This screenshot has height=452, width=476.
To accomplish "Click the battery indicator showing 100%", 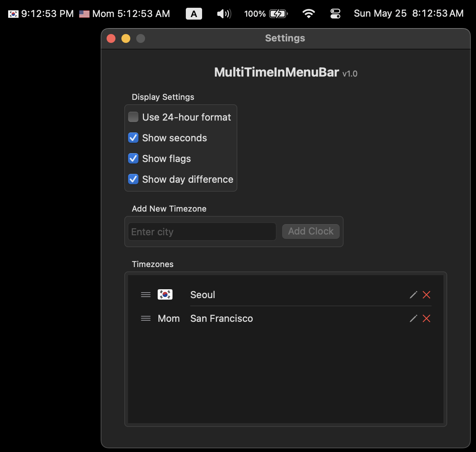I will 265,13.
